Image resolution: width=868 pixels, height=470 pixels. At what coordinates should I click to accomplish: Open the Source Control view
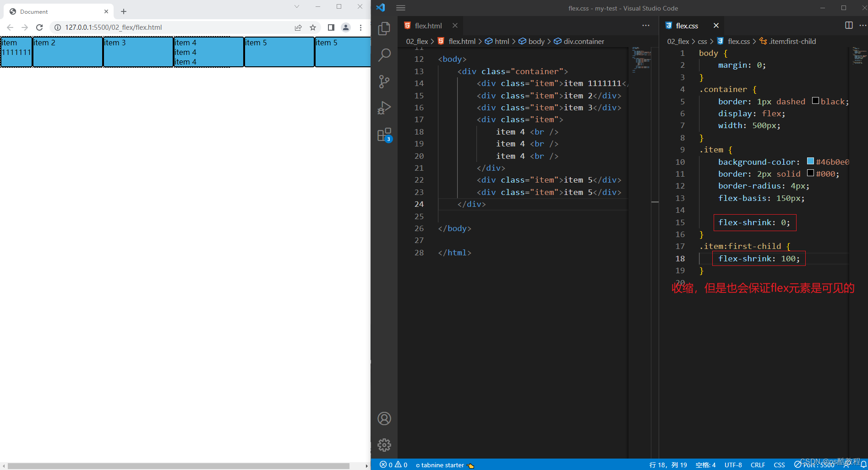(384, 82)
